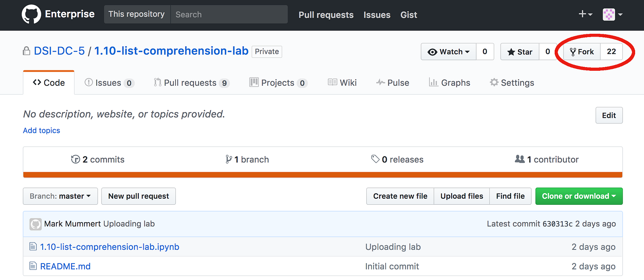Viewport: 644px width, 280px height.
Task: Toggle Watch on this repository
Action: pos(449,52)
